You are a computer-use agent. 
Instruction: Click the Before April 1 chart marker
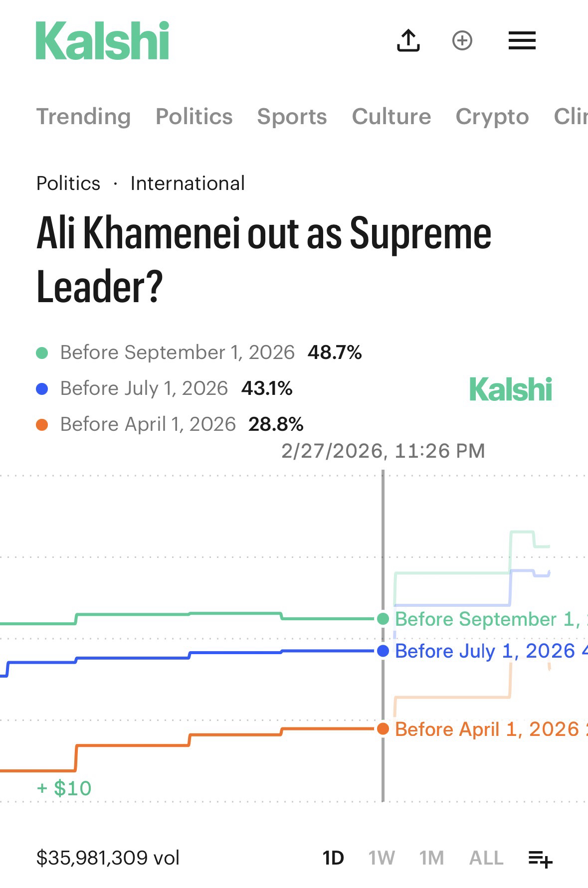[x=383, y=729]
